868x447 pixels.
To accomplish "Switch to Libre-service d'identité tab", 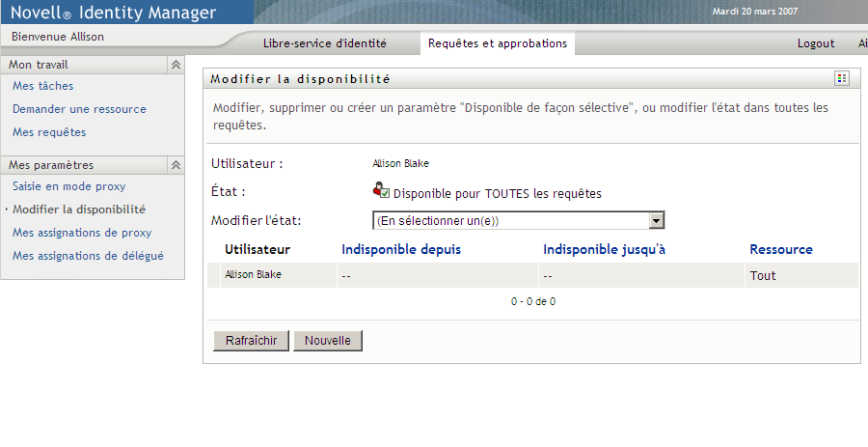I will click(x=324, y=43).
